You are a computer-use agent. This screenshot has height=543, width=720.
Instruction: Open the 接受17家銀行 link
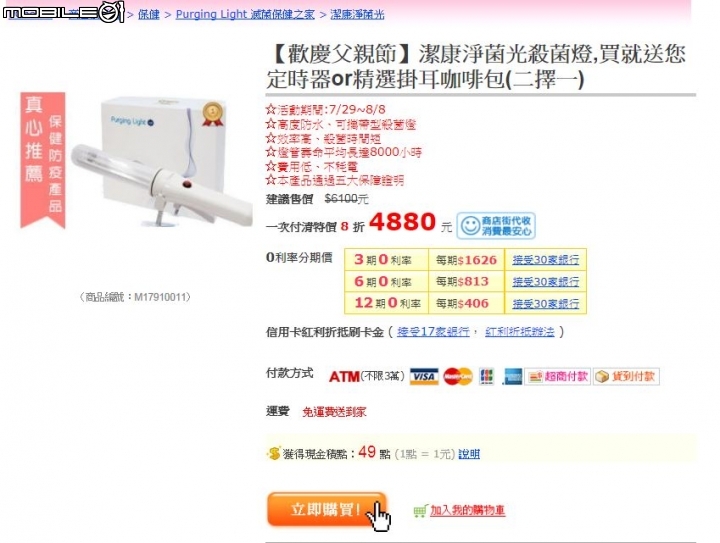[433, 331]
